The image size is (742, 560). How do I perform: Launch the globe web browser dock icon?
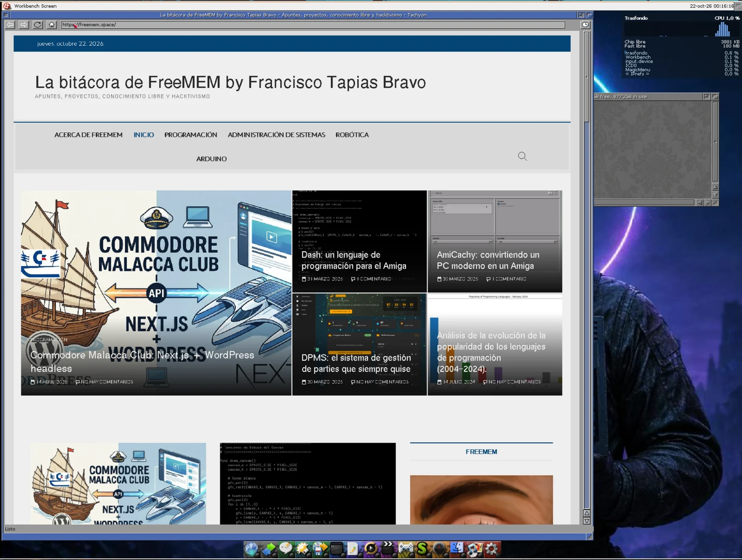pyautogui.click(x=251, y=549)
